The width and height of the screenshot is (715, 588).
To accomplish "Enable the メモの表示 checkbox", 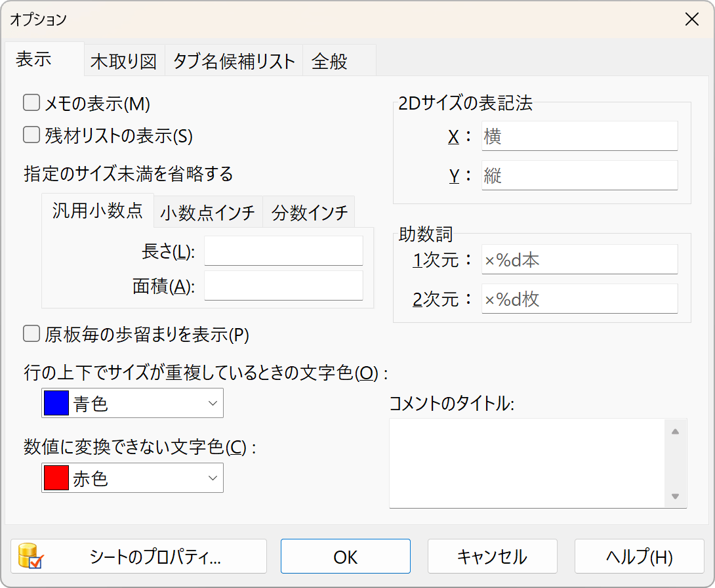I will tap(31, 102).
